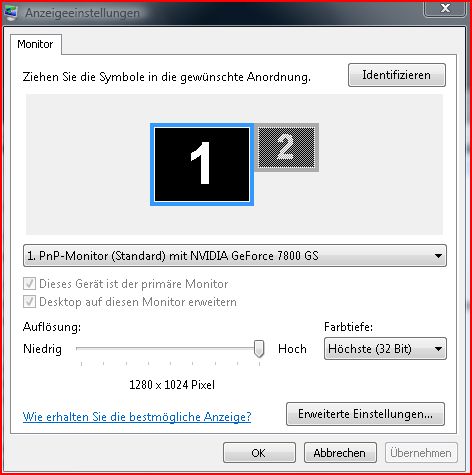
Task: Switch to the Monitor tab
Action: 35,44
